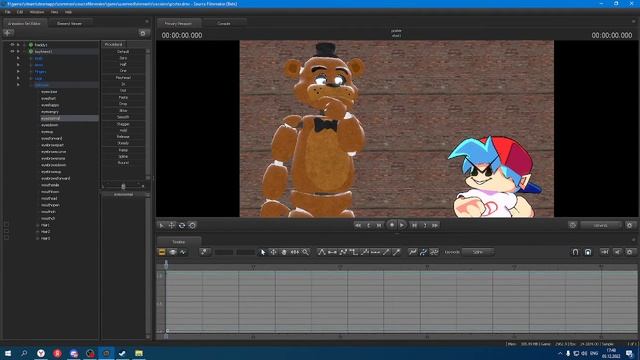Select the graph editor pan hand tool

point(284,252)
